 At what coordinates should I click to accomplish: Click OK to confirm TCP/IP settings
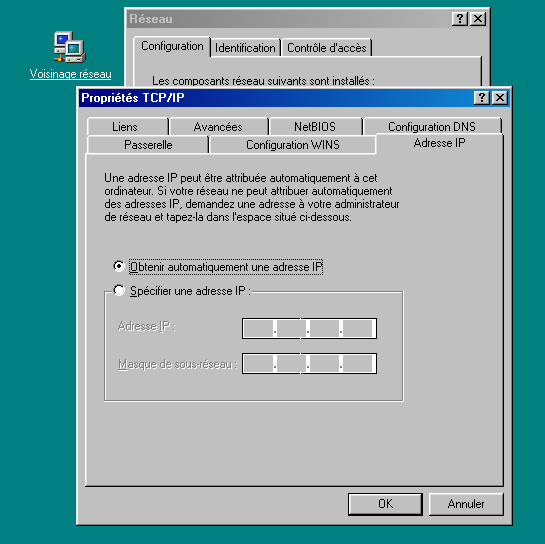[385, 504]
